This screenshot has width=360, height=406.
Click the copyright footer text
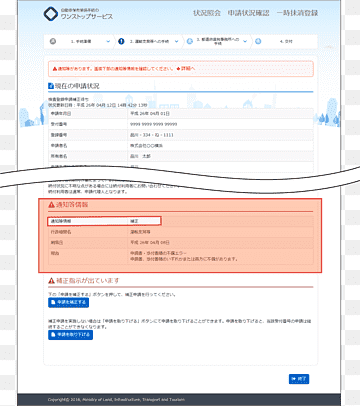(x=116, y=399)
